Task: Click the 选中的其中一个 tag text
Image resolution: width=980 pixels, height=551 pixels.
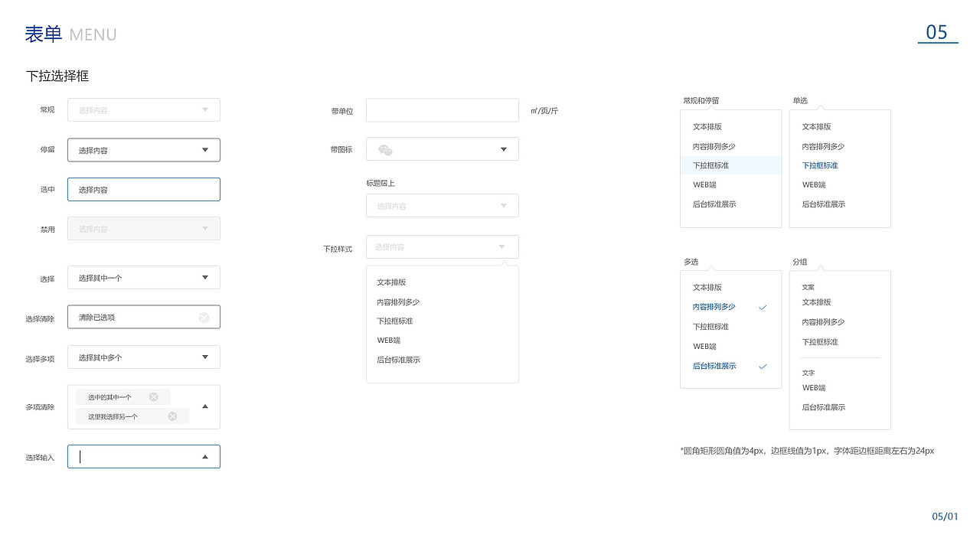Action: point(109,397)
